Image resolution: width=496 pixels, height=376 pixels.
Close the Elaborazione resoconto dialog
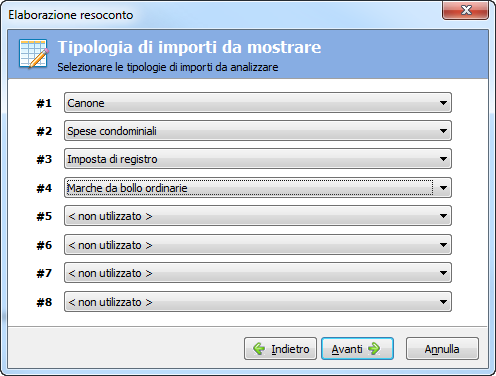click(x=465, y=10)
